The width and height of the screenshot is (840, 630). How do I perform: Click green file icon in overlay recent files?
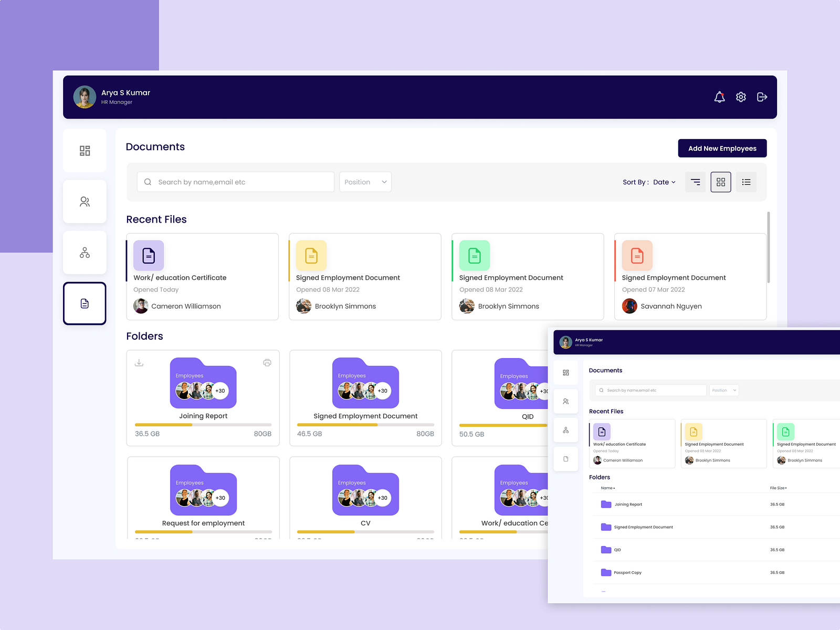(785, 432)
